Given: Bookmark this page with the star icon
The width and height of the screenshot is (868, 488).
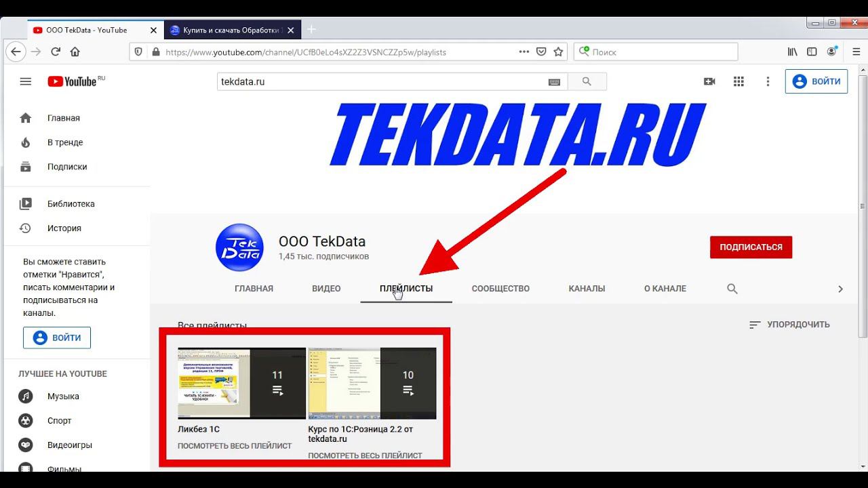Looking at the screenshot, I should (558, 52).
